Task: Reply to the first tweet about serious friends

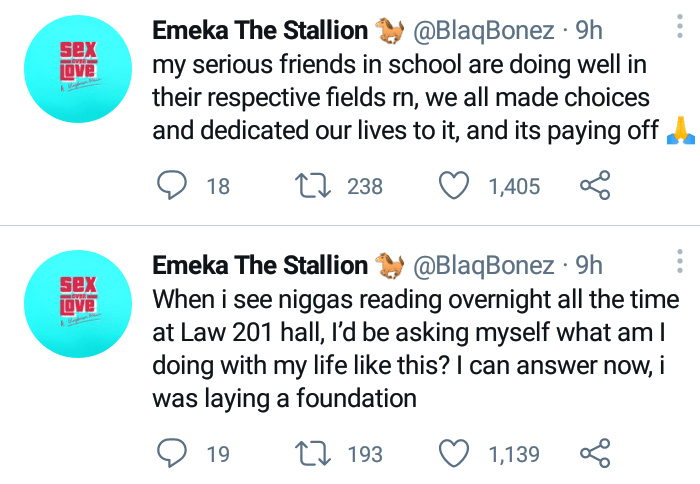Action: pyautogui.click(x=171, y=185)
